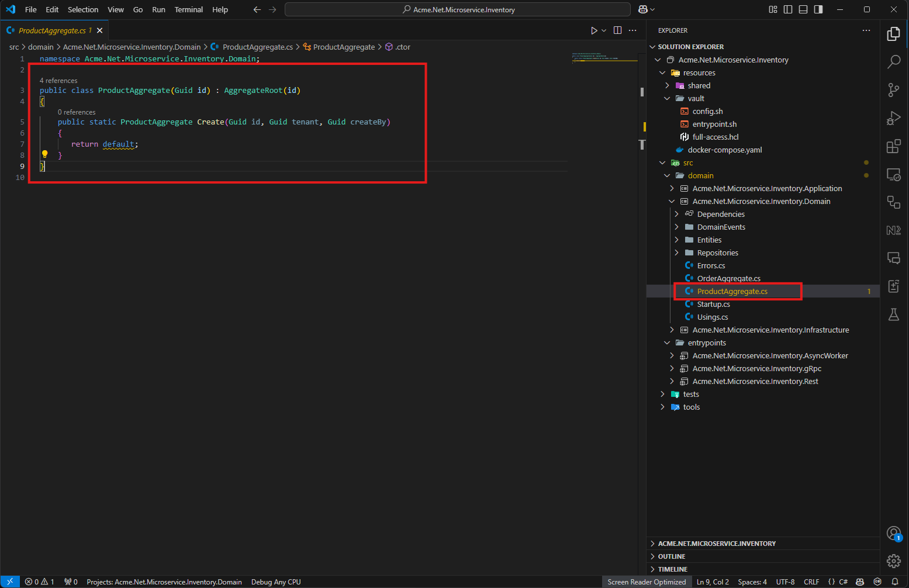Open the Terminal menu
The height and width of the screenshot is (588, 909).
tap(189, 9)
